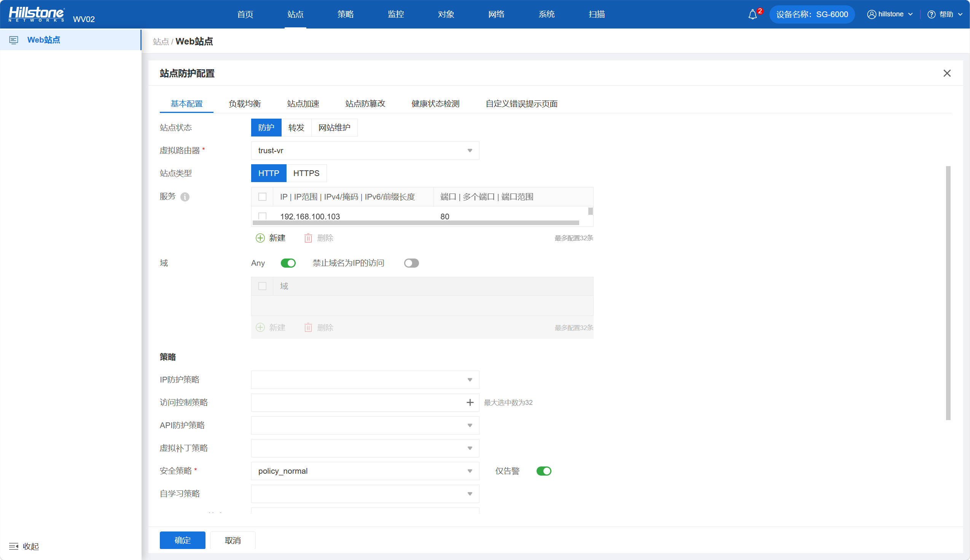Switch to the 负载均衡 tab
The image size is (970, 560).
tap(244, 104)
